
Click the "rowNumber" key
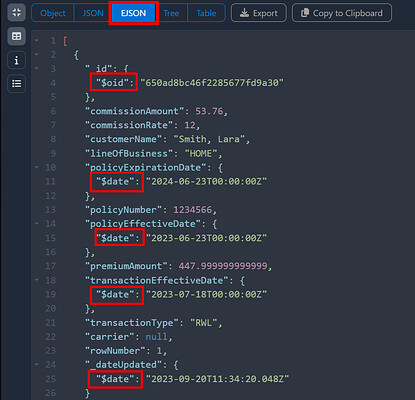point(115,351)
